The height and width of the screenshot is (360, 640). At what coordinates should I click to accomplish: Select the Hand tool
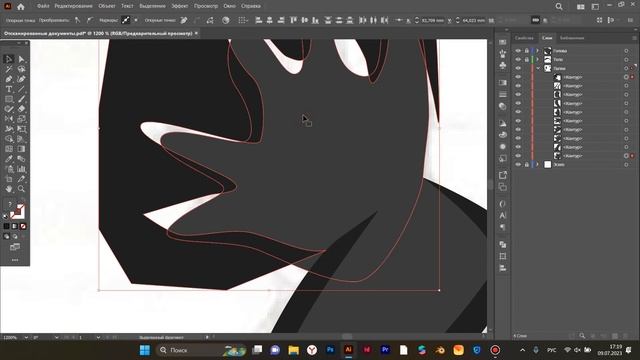[x=9, y=189]
